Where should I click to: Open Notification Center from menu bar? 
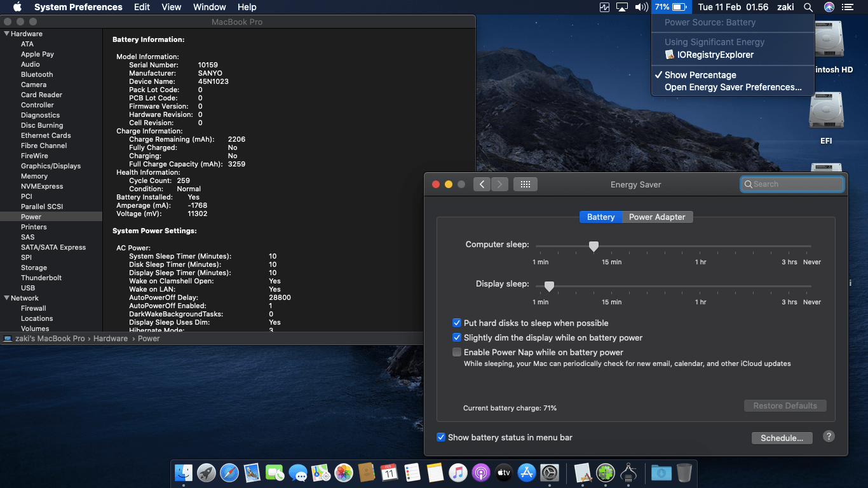click(847, 7)
